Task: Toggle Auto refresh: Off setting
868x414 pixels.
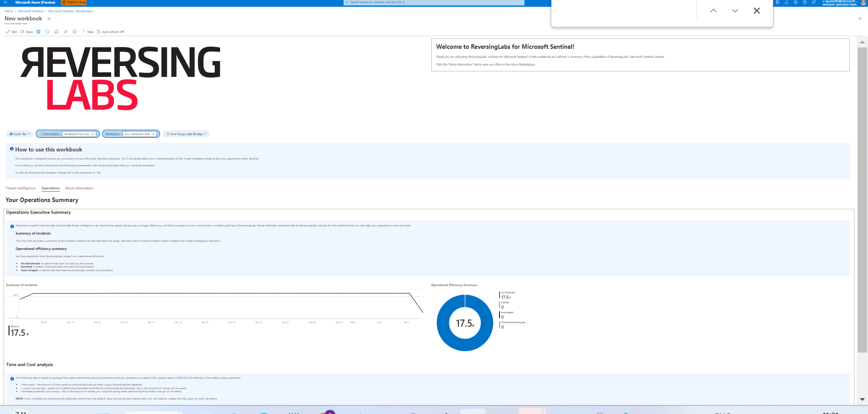Action: pos(110,32)
